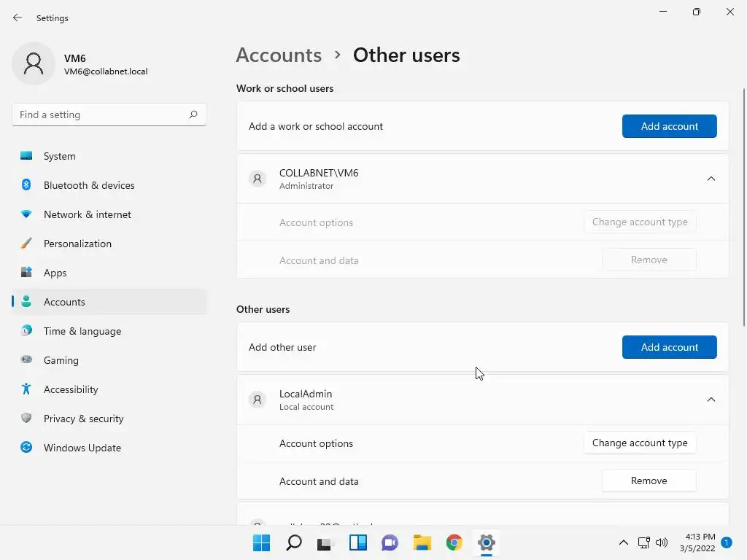Viewport: 747px width, 560px height.
Task: Click the Windows Update icon in sidebar
Action: click(26, 448)
